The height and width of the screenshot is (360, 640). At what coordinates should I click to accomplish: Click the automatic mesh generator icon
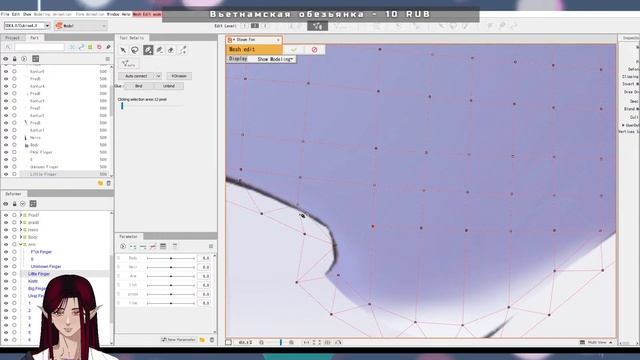pyautogui.click(x=128, y=64)
